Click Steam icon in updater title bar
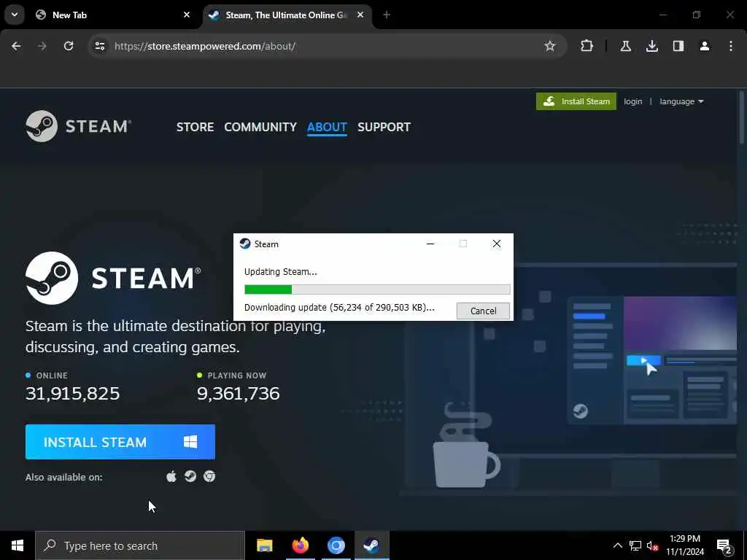Screen dimensions: 747x560 pos(245,244)
